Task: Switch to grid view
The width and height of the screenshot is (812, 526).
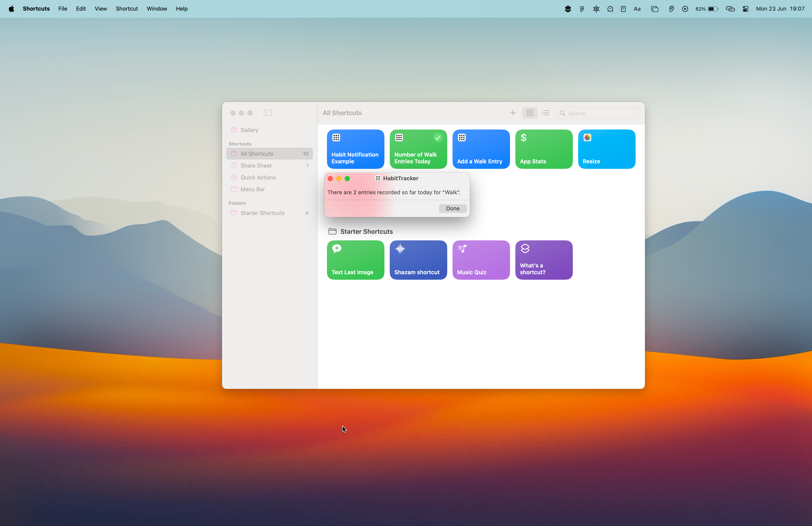Action: click(x=529, y=113)
